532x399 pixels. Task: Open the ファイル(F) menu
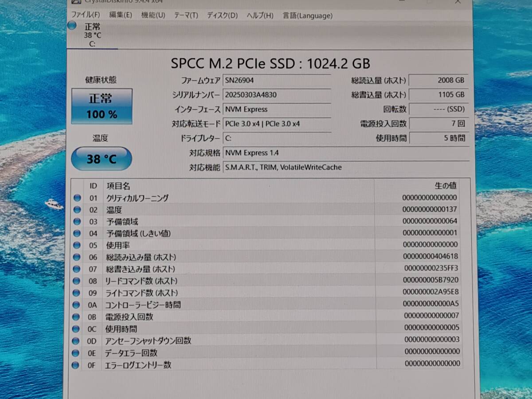(86, 16)
